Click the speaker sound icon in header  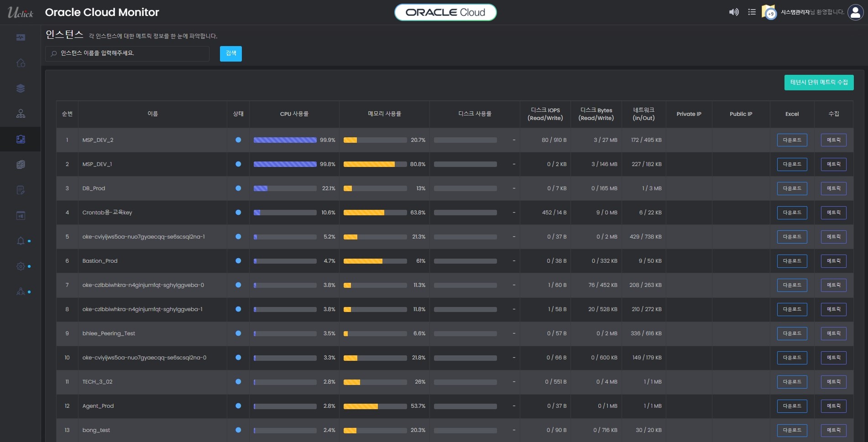click(x=733, y=12)
